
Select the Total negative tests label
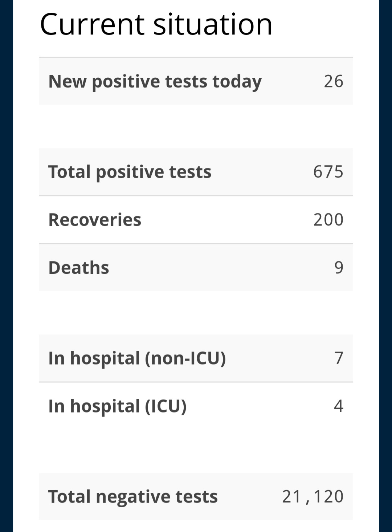tap(133, 497)
